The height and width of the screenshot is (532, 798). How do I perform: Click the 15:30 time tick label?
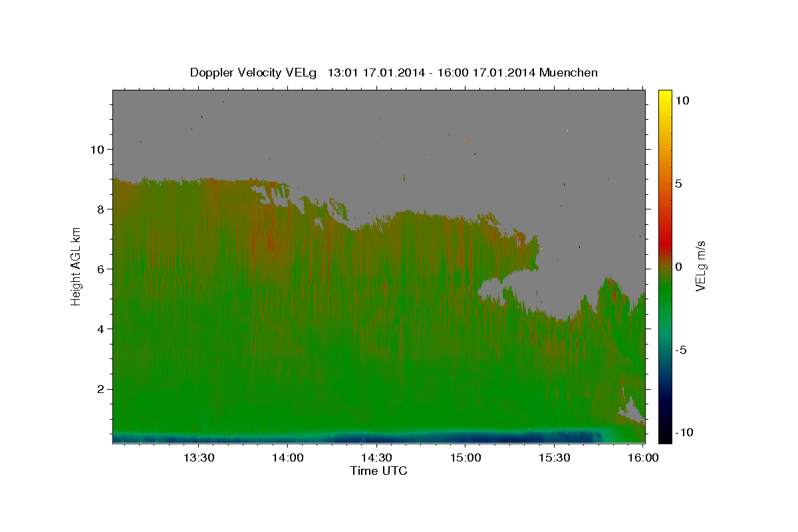click(x=555, y=458)
